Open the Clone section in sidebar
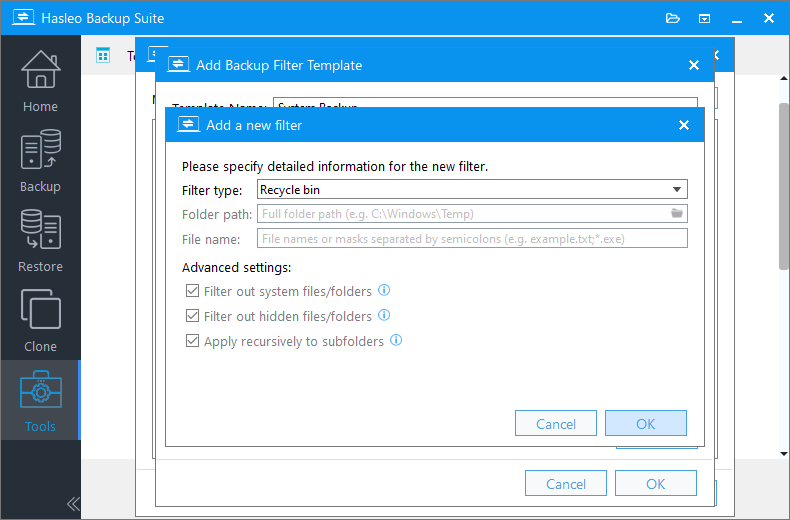 point(40,320)
